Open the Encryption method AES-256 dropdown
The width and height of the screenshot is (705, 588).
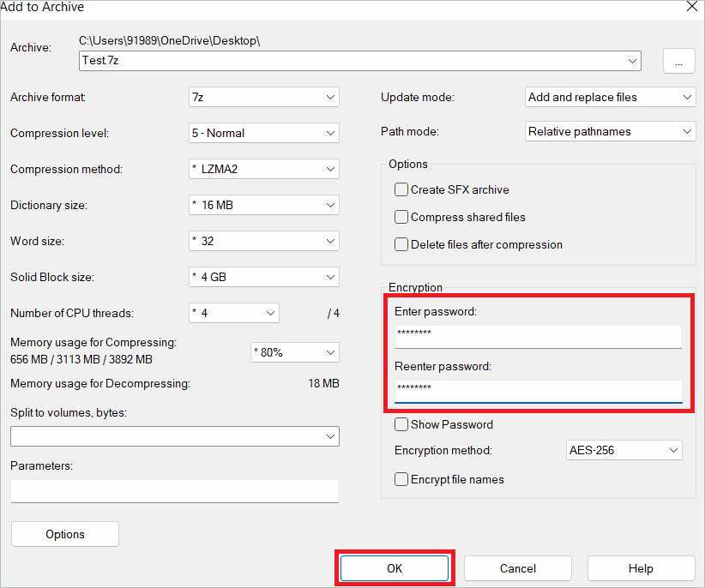coord(624,450)
